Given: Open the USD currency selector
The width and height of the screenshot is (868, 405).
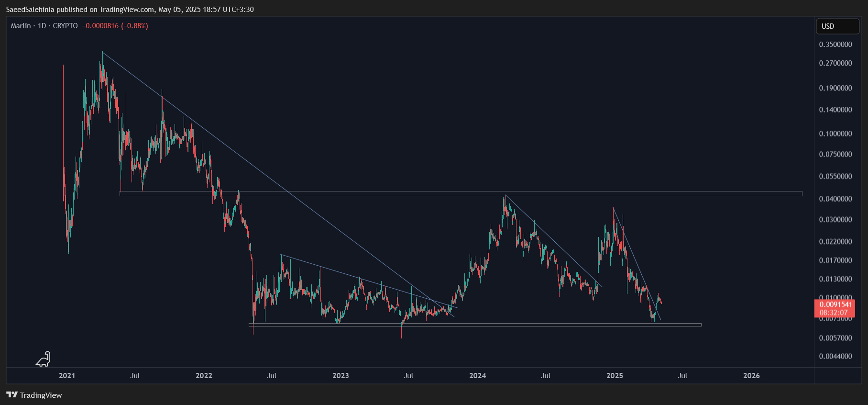Looking at the screenshot, I should coord(837,26).
